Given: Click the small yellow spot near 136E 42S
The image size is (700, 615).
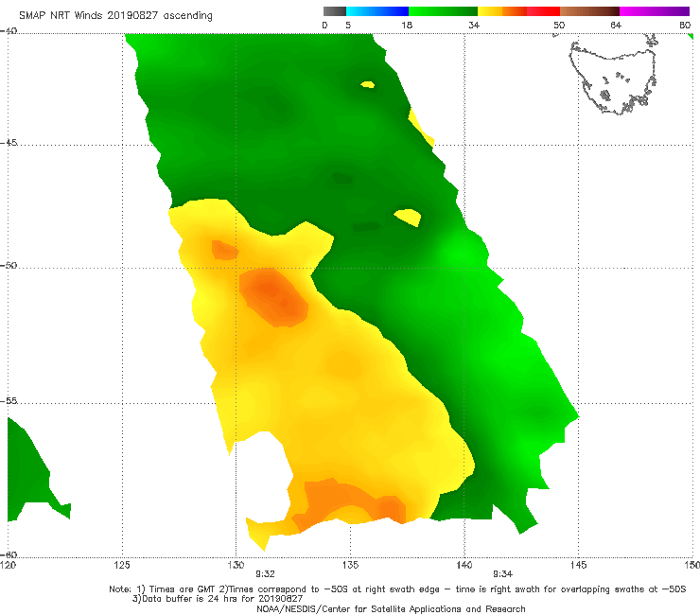Looking at the screenshot, I should 367,84.
